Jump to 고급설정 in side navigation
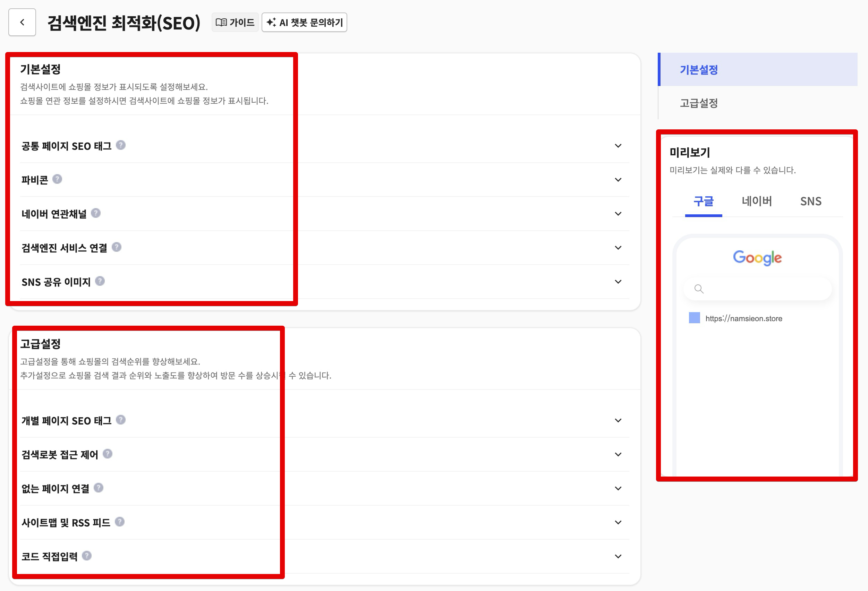 click(698, 103)
